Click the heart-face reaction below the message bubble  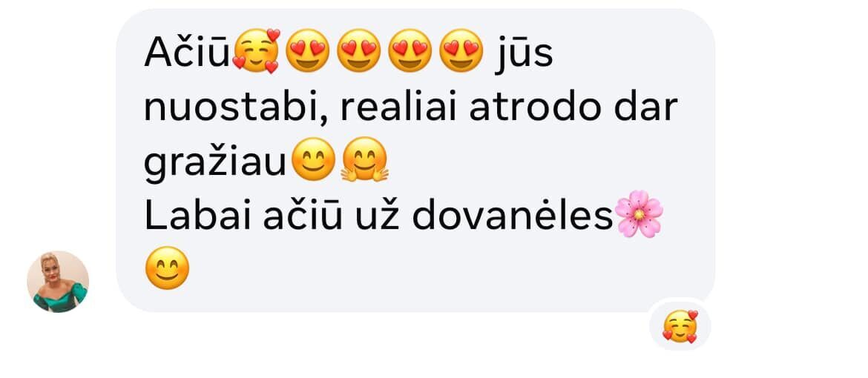point(680,327)
